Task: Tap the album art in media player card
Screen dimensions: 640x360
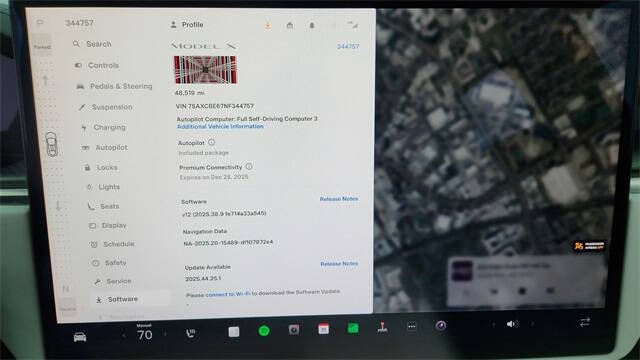Action: pyautogui.click(x=462, y=271)
